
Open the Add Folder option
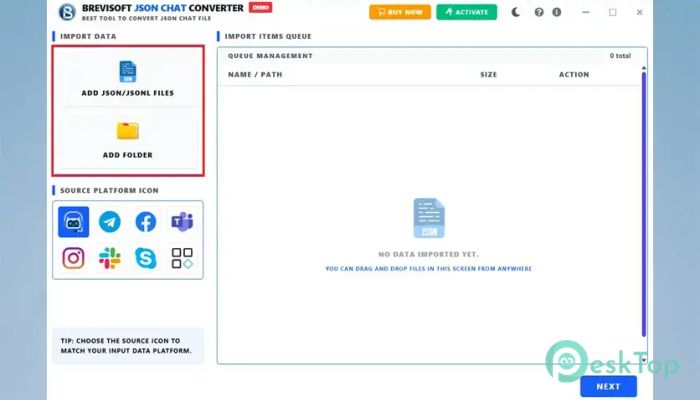click(128, 140)
